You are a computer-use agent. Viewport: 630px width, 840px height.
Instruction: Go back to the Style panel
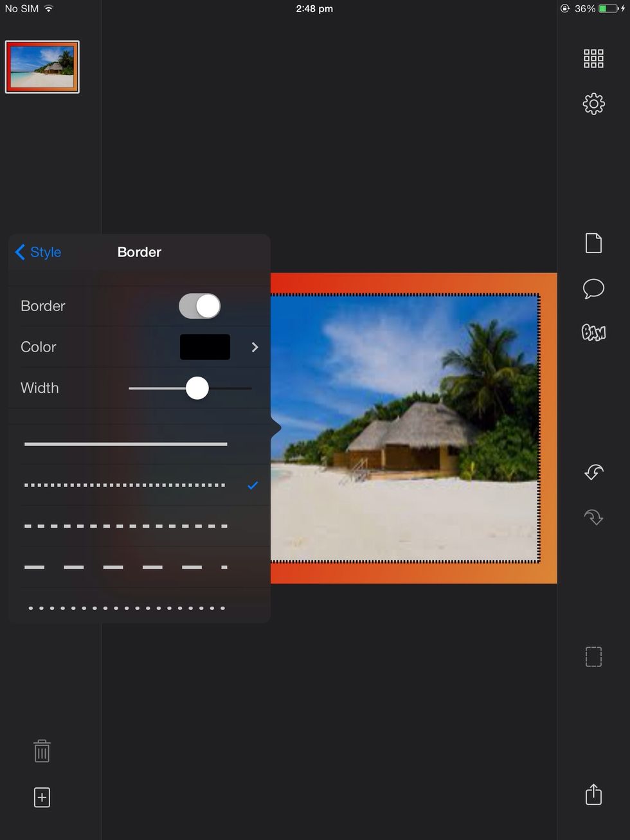coord(37,252)
